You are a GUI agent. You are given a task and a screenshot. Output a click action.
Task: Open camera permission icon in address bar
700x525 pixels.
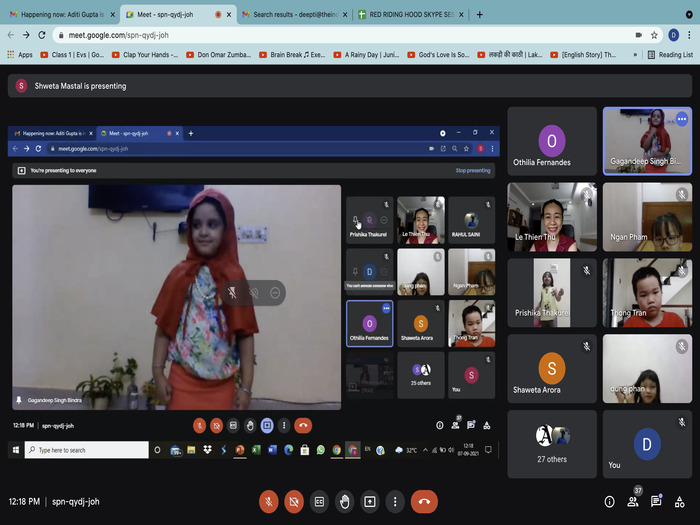point(638,35)
